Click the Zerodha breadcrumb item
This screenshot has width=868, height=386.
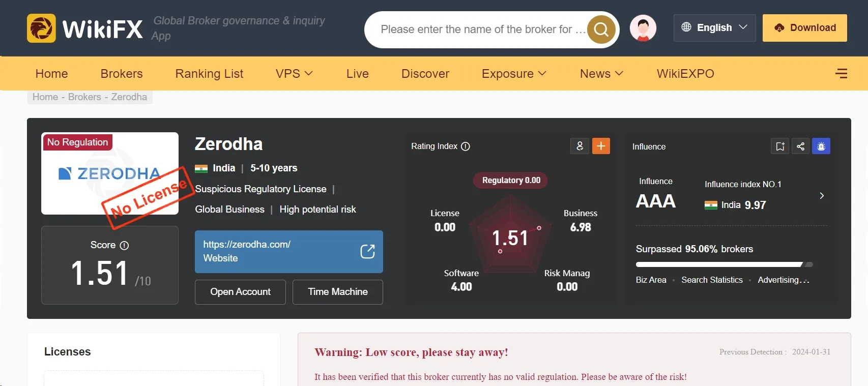point(129,97)
